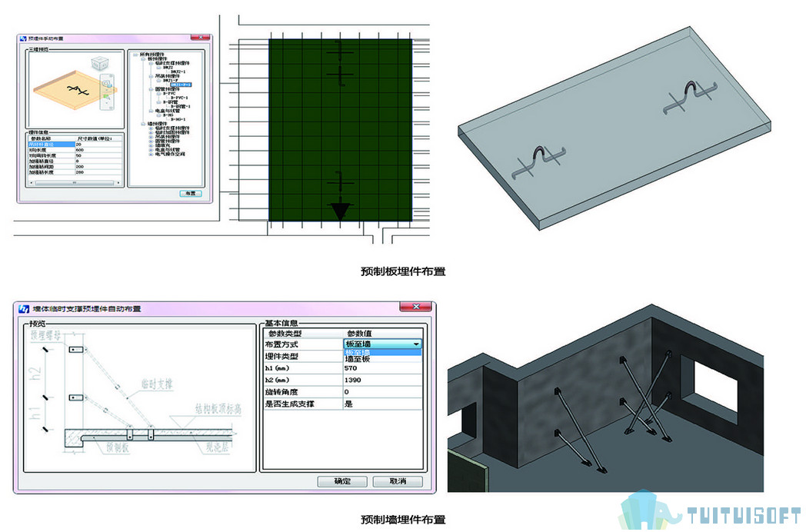Select the 加强筋间距 value 200

(x=98, y=167)
